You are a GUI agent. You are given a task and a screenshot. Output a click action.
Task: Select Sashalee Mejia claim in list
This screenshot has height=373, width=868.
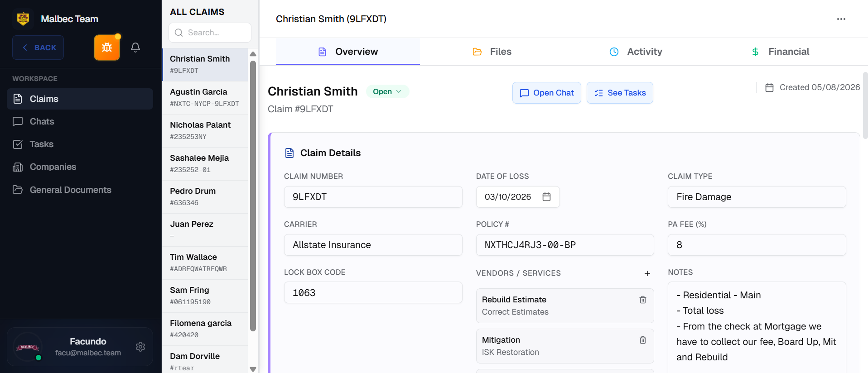pyautogui.click(x=205, y=164)
